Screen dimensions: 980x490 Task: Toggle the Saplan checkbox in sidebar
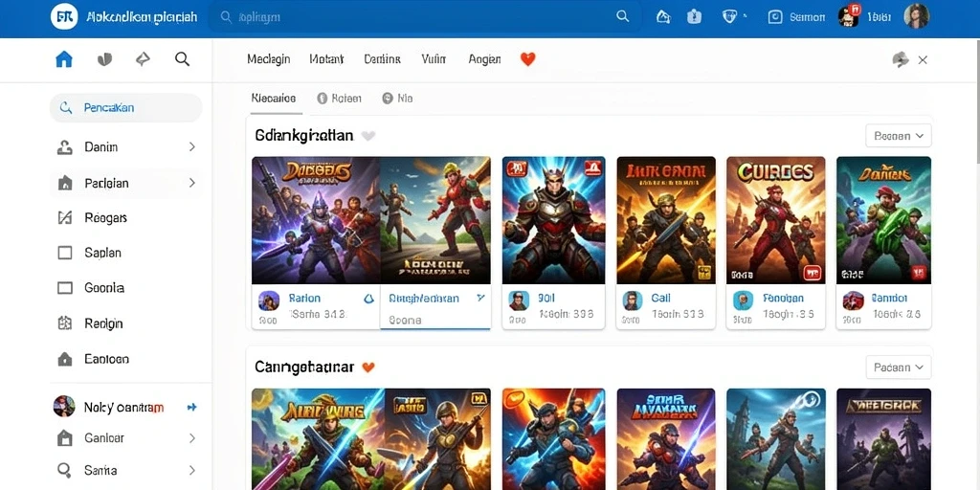65,253
